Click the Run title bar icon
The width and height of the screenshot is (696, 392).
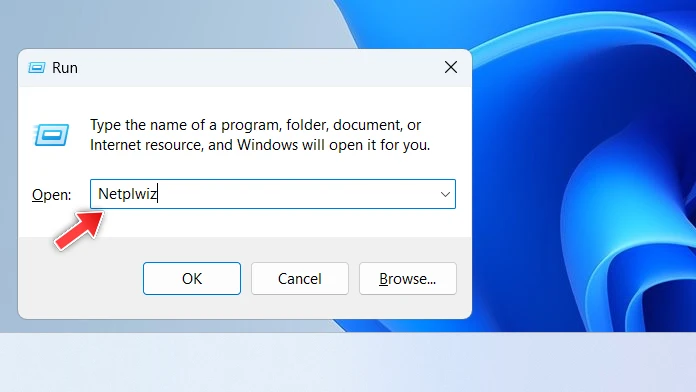(x=36, y=68)
